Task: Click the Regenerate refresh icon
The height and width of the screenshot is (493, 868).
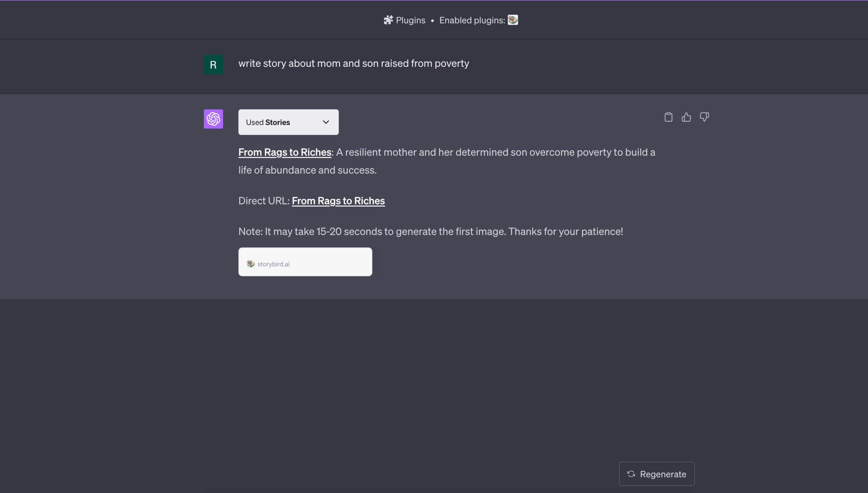Action: click(x=631, y=473)
